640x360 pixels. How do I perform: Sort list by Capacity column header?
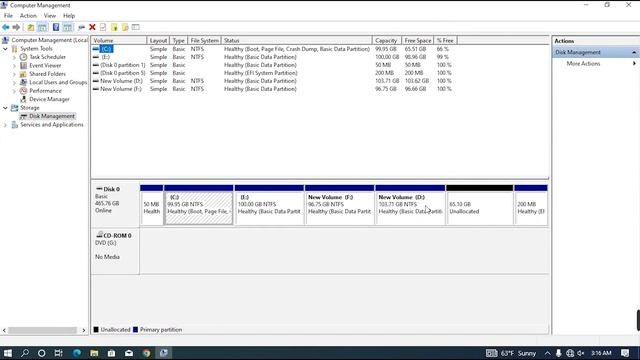(387, 40)
